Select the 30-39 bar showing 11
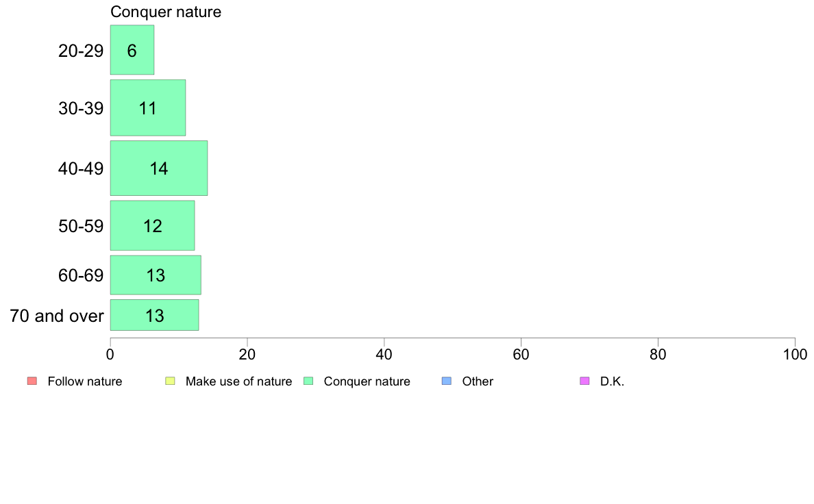Screen dimensions: 814x504 tap(148, 108)
